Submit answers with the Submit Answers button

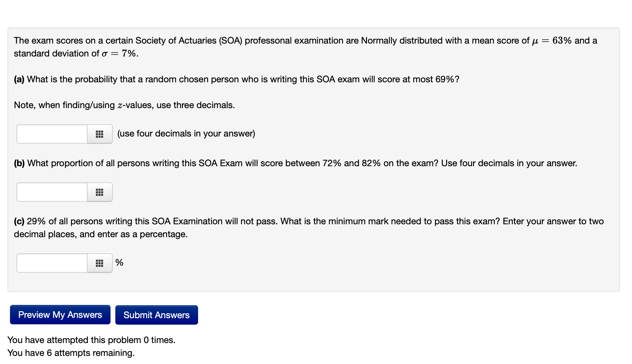pyautogui.click(x=156, y=315)
